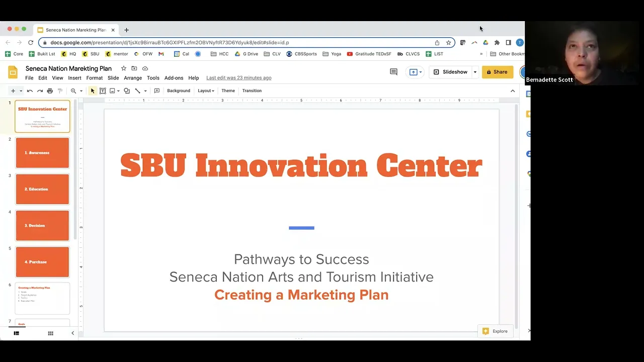This screenshot has height=362, width=644.
Task: Open the Slide menu
Action: click(113, 78)
